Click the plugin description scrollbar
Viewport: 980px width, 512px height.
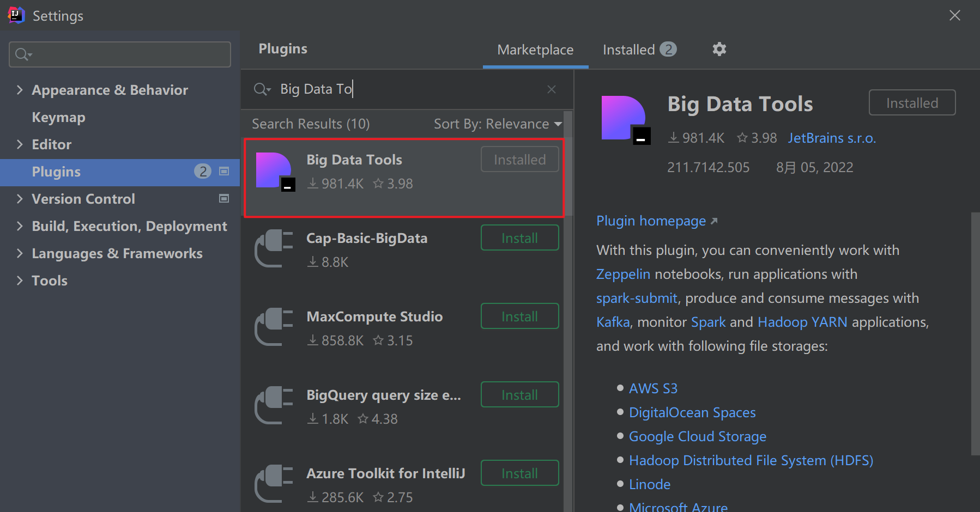(975, 333)
